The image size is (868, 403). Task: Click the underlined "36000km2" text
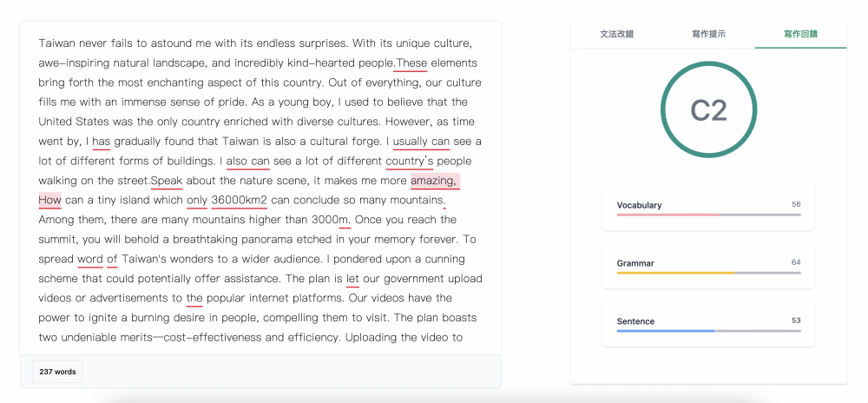[239, 201]
